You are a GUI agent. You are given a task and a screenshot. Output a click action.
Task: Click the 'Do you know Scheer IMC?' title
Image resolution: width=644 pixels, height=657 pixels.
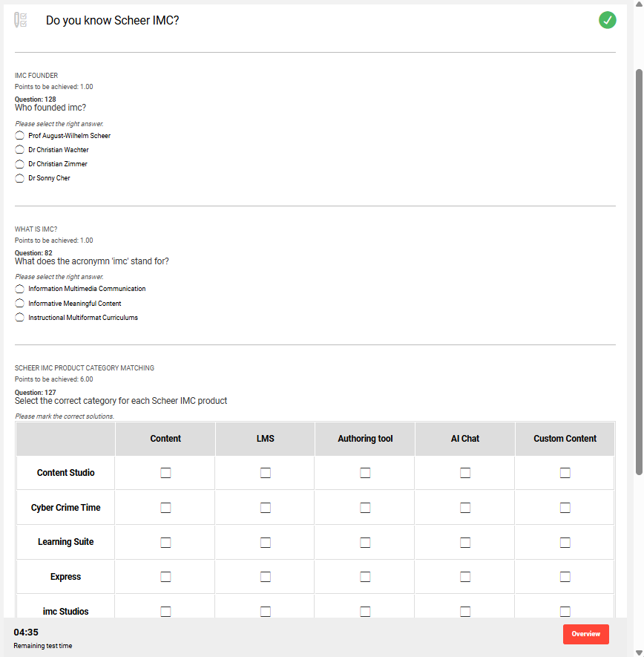[x=112, y=21]
